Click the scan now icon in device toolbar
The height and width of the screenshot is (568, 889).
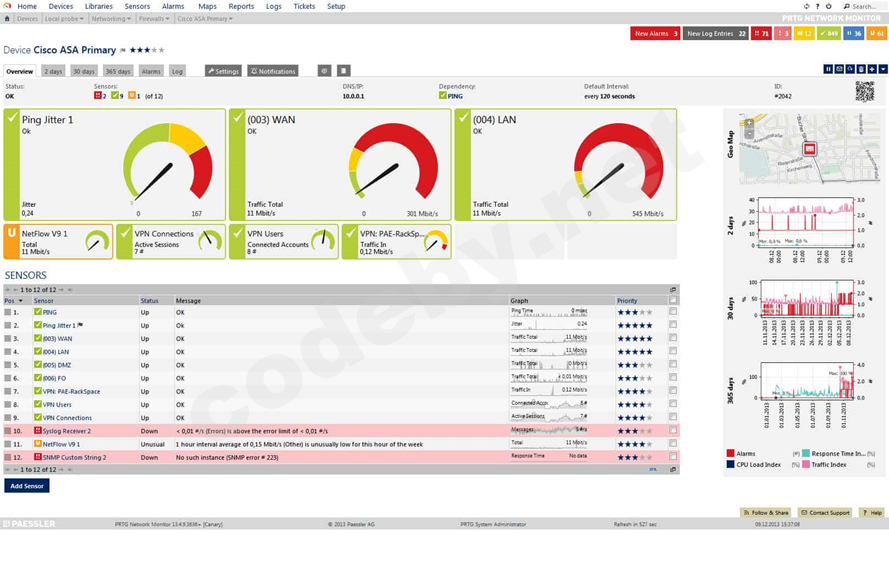pos(850,69)
